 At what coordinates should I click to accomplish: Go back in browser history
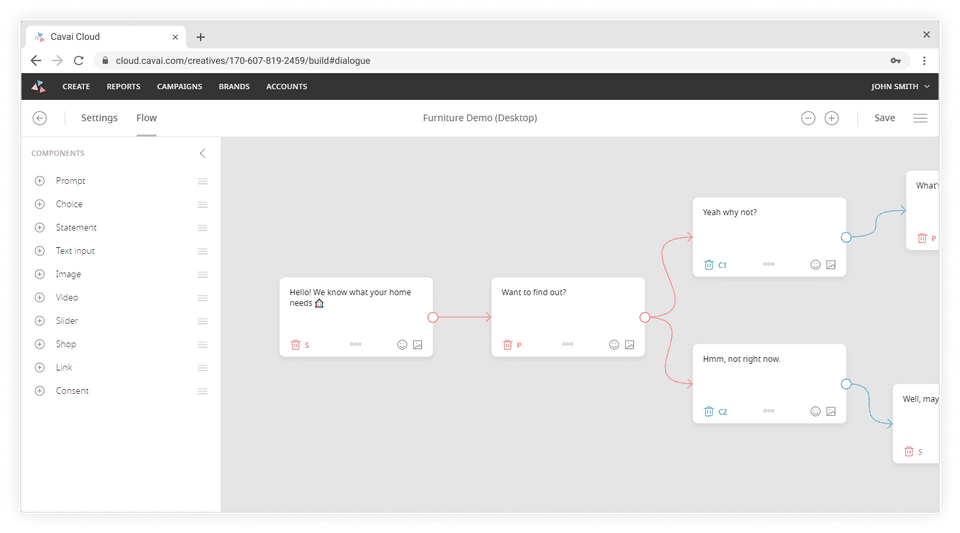click(36, 61)
